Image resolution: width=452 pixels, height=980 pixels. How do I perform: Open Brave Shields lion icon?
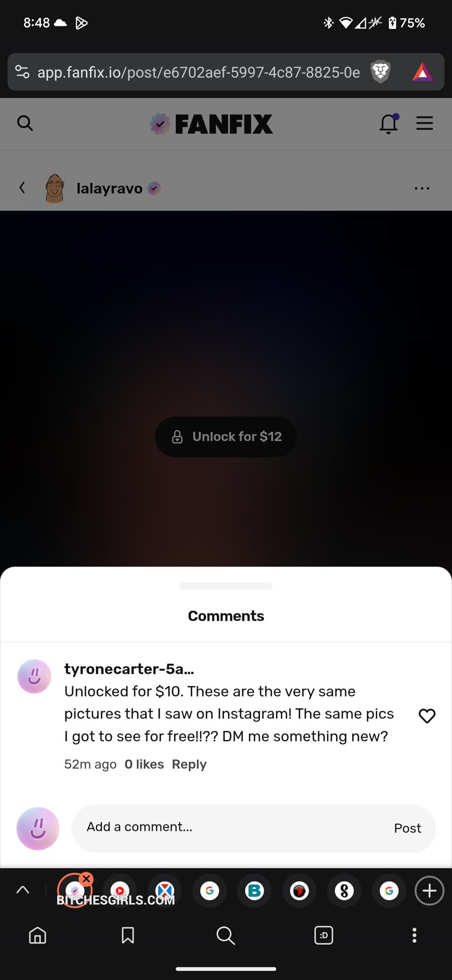[x=380, y=72]
